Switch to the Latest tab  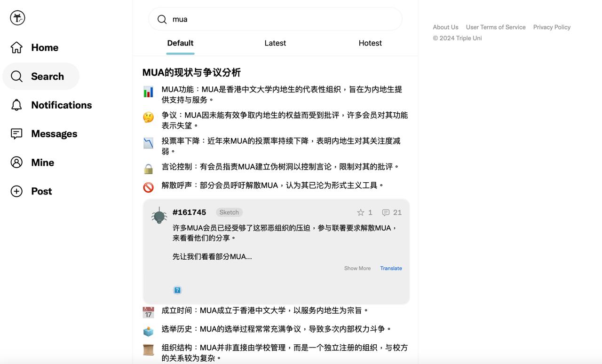pos(275,43)
